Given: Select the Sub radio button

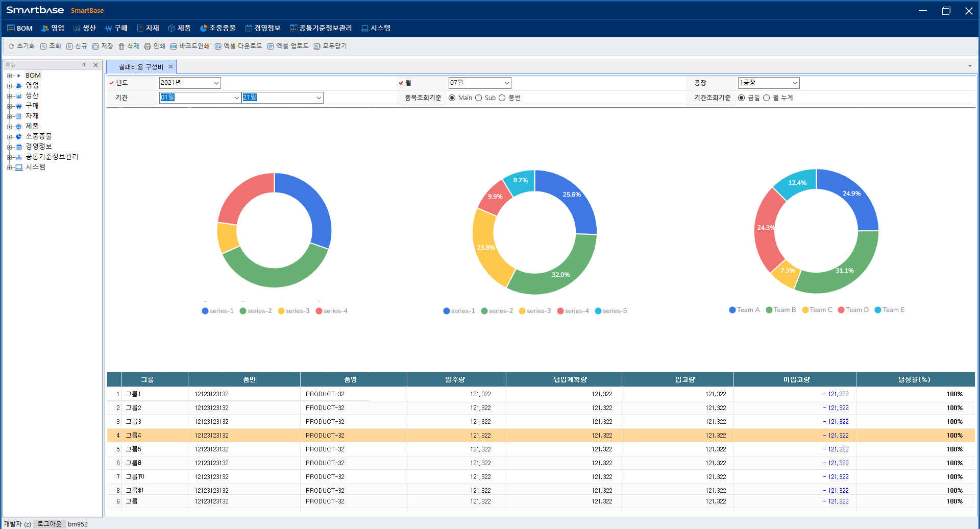Looking at the screenshot, I should tap(478, 98).
